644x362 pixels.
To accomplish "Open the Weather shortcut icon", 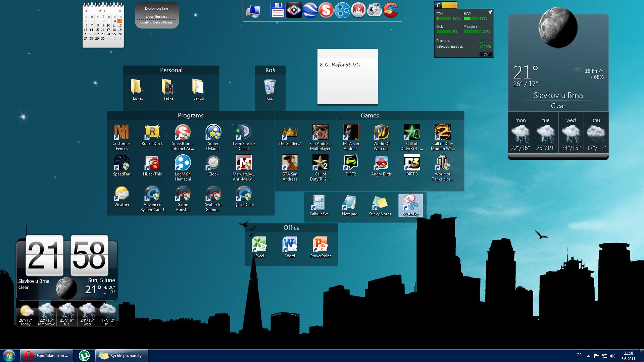I will 121,196.
